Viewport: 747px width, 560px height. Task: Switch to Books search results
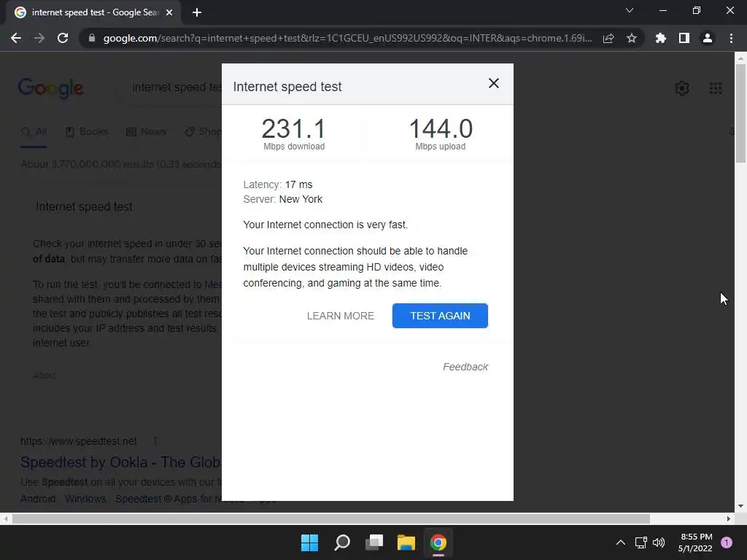(87, 131)
